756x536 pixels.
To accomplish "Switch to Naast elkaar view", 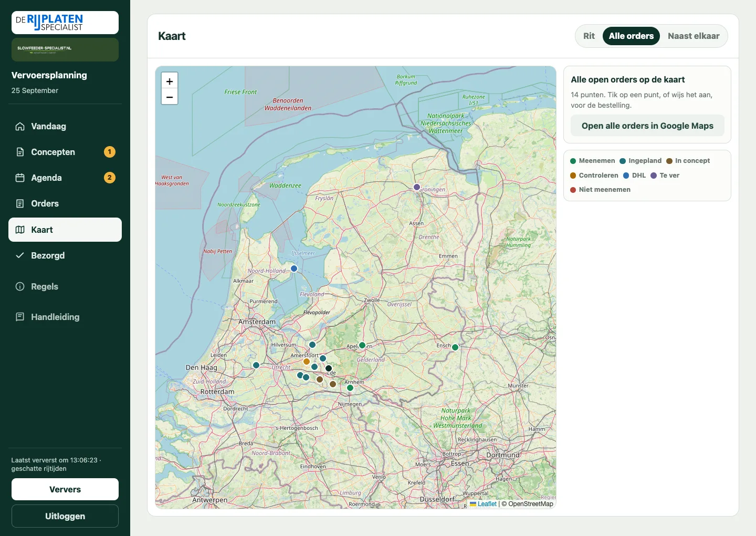I will pos(694,36).
